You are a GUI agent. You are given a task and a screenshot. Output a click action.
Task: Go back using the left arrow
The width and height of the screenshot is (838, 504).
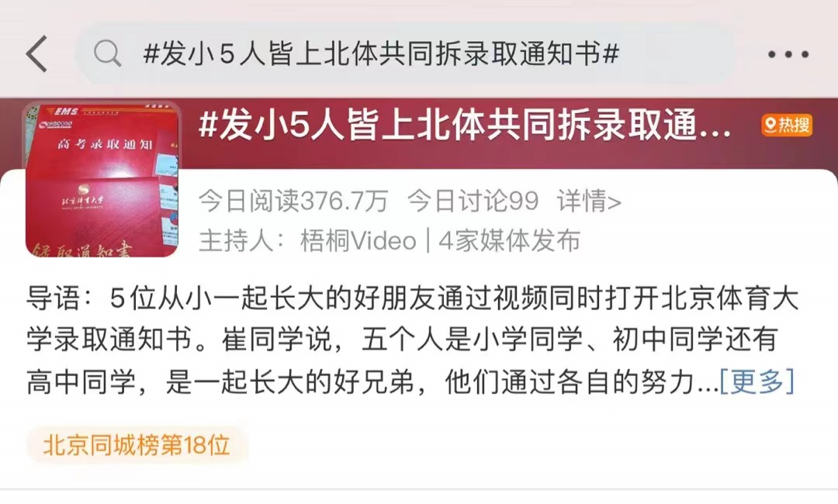36,54
